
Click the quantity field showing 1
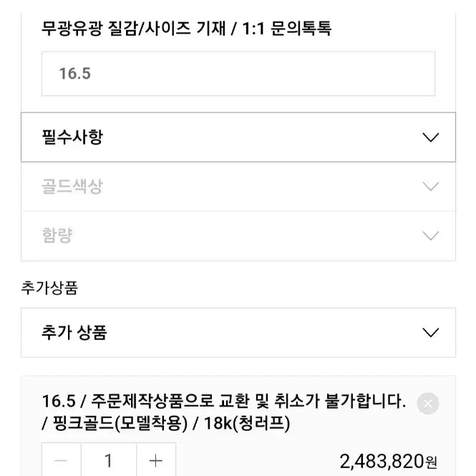[x=109, y=460]
